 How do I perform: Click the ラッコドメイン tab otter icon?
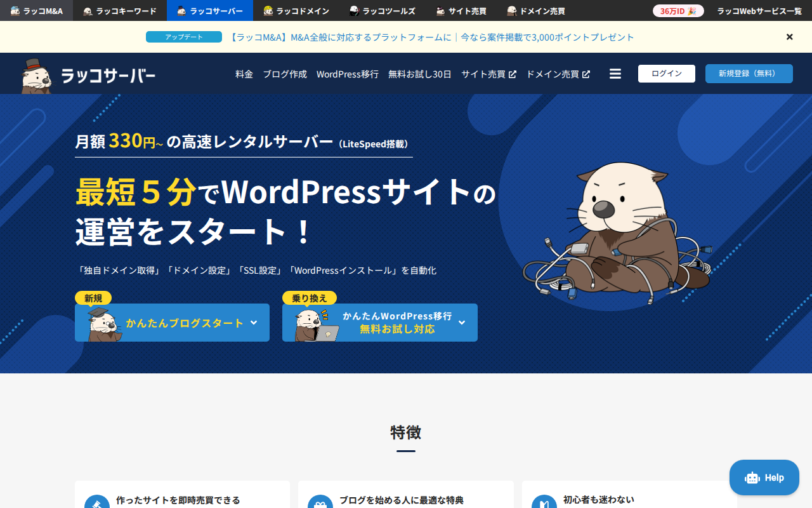[x=268, y=11]
